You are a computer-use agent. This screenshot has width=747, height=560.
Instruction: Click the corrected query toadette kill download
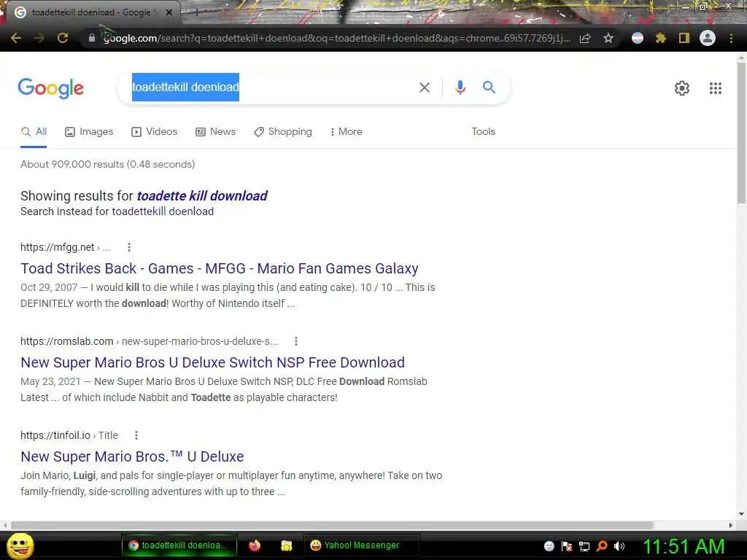tap(202, 195)
